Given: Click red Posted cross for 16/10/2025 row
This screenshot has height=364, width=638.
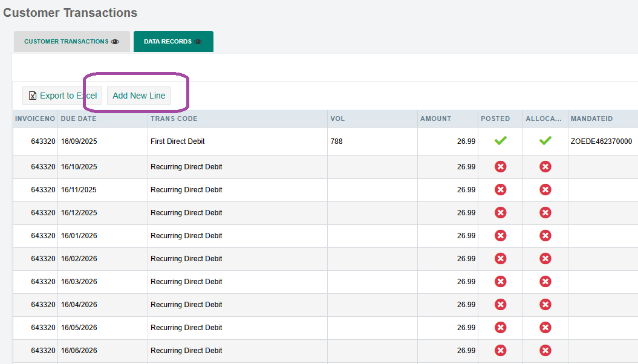Looking at the screenshot, I should click(500, 167).
